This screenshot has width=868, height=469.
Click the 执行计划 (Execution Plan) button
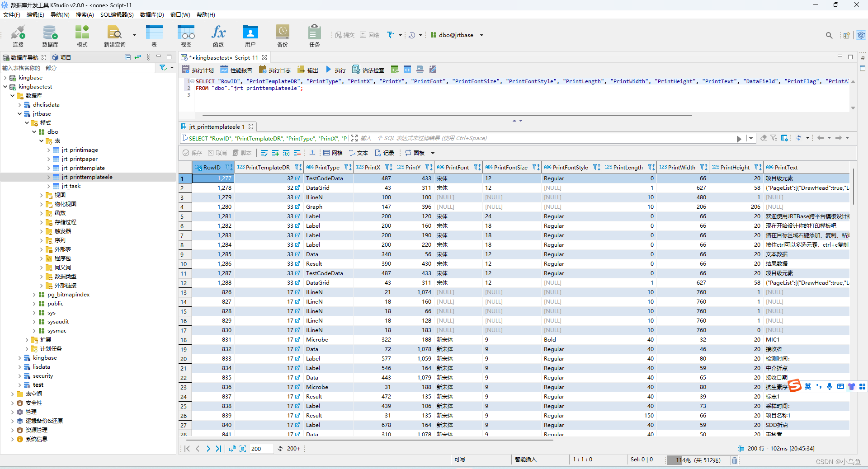[x=198, y=70]
